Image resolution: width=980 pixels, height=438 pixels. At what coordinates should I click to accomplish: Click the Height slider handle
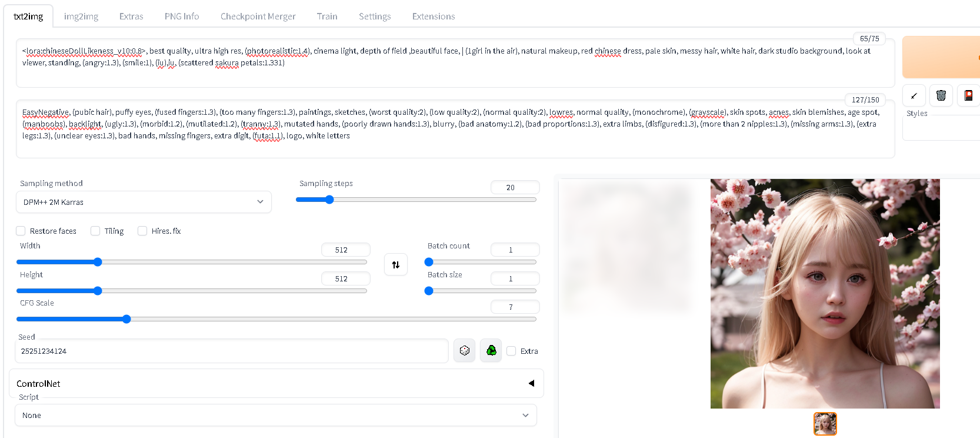click(98, 291)
